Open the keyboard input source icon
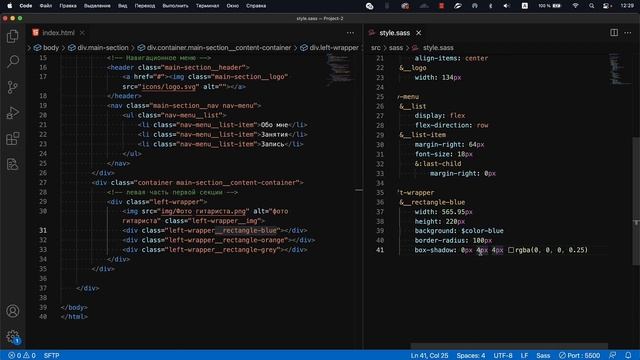Viewport: 640px width, 360px height. [524, 6]
